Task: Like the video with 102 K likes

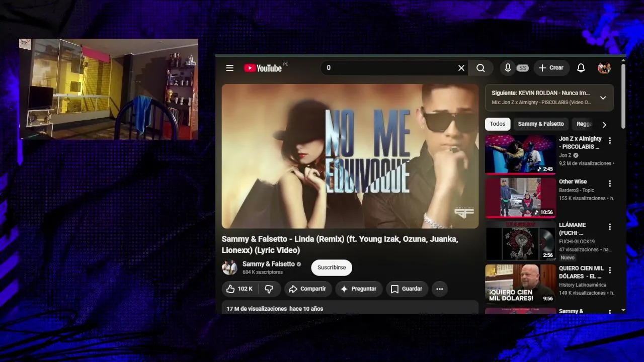Action: click(x=239, y=289)
